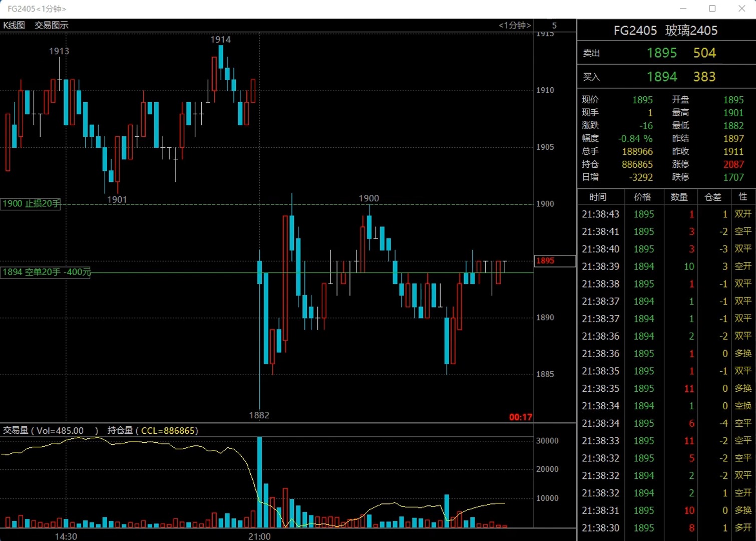This screenshot has width=756, height=541.
Task: Click the 1913 peak price annotation
Action: (x=59, y=51)
